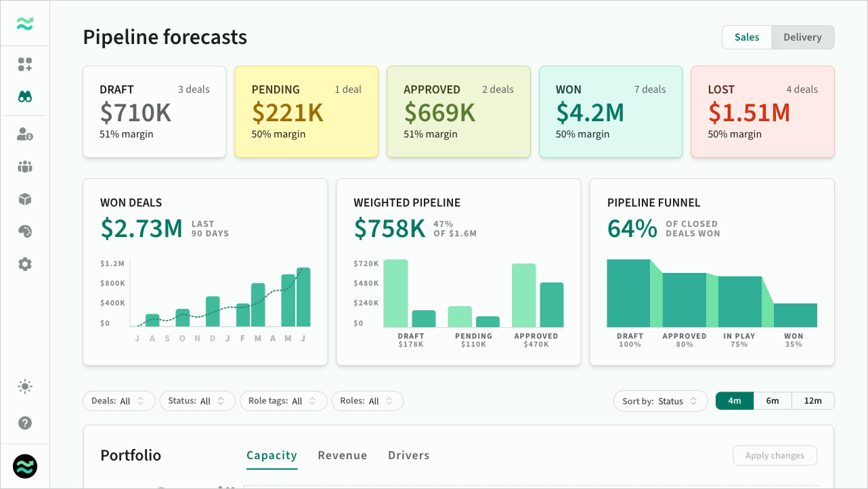868x489 pixels.
Task: Switch view toggle to Delivery
Action: [802, 37]
